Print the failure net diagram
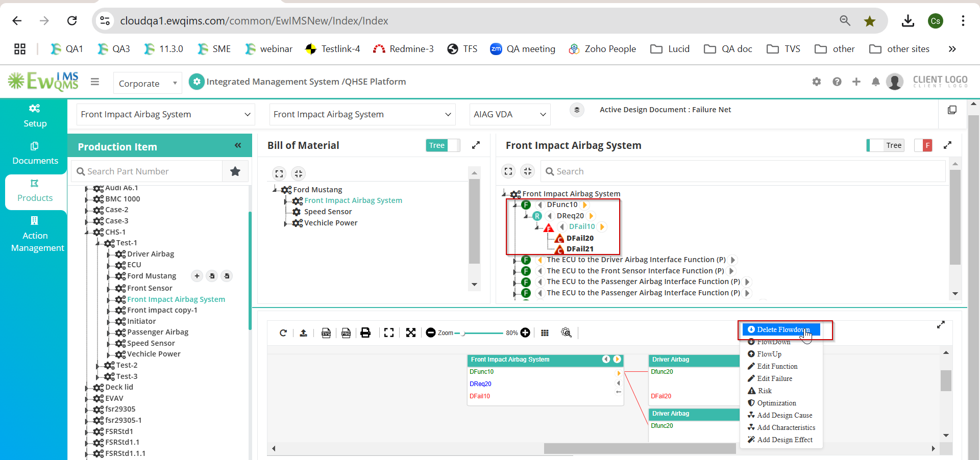The height and width of the screenshot is (460, 980). point(365,333)
